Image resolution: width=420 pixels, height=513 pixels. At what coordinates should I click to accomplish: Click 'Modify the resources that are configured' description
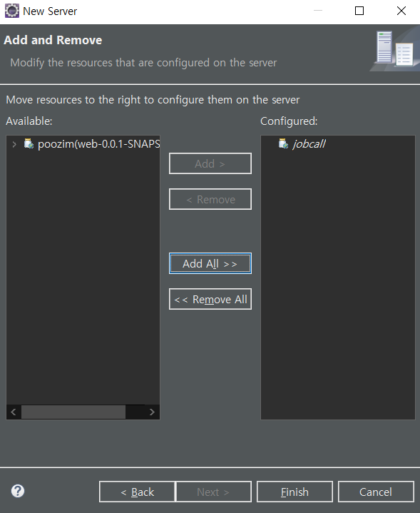tap(143, 63)
